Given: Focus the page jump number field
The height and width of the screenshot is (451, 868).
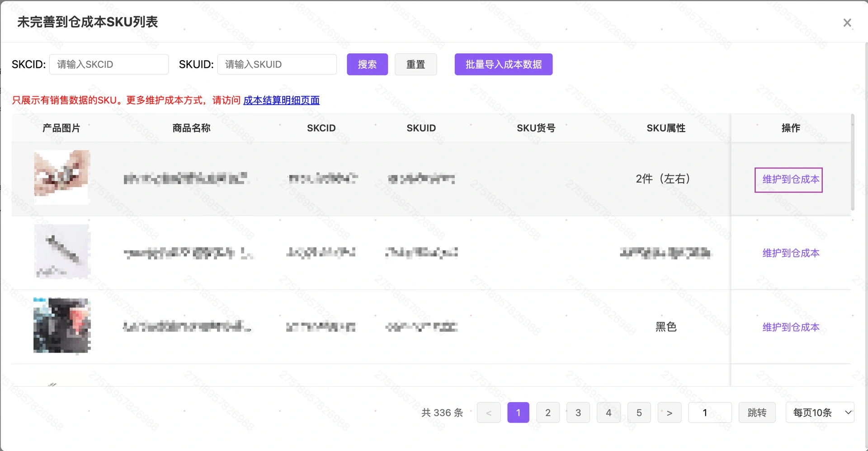Looking at the screenshot, I should pos(710,413).
